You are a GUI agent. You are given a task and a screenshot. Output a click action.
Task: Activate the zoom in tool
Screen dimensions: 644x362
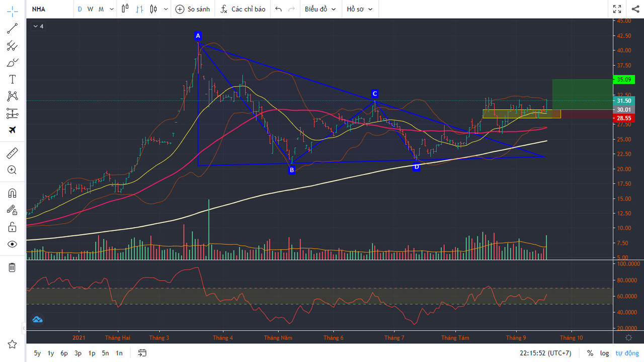pos(12,170)
